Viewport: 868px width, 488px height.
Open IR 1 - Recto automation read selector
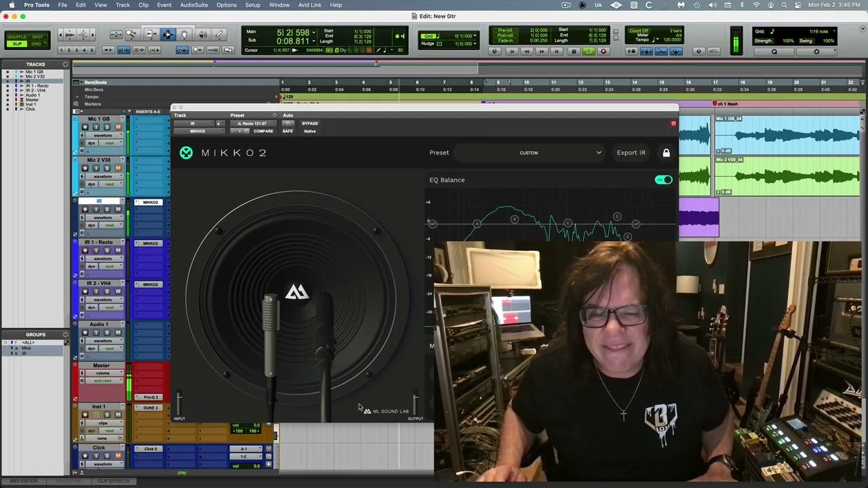(x=111, y=266)
